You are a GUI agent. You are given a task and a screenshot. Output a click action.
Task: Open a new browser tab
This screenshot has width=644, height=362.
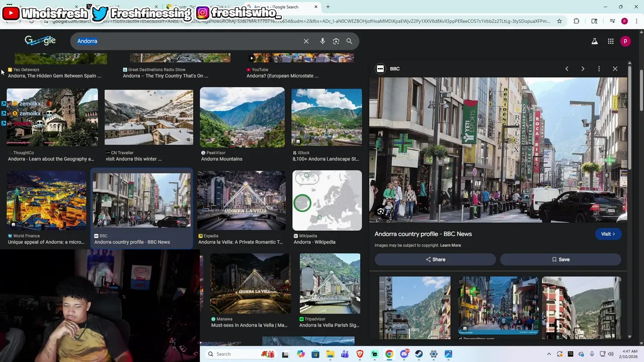coord(328,7)
